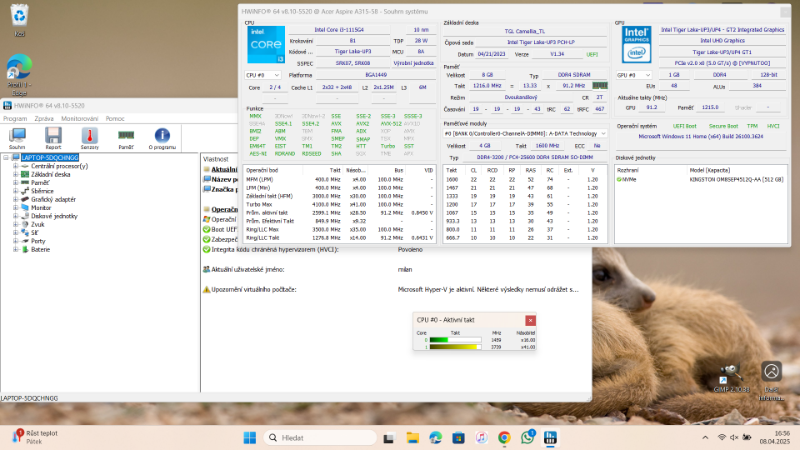Click the Intel Core i3 logo
This screenshot has height=450, width=800.
click(266, 45)
